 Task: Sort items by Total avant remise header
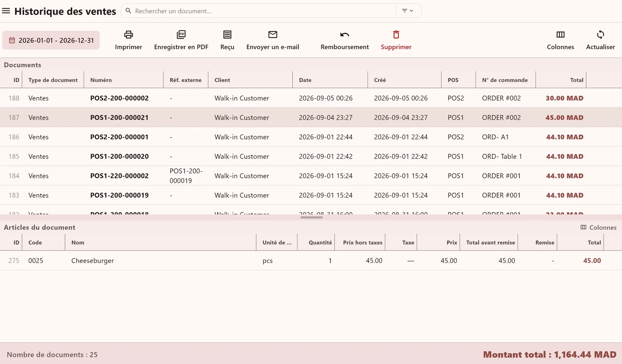(x=491, y=242)
